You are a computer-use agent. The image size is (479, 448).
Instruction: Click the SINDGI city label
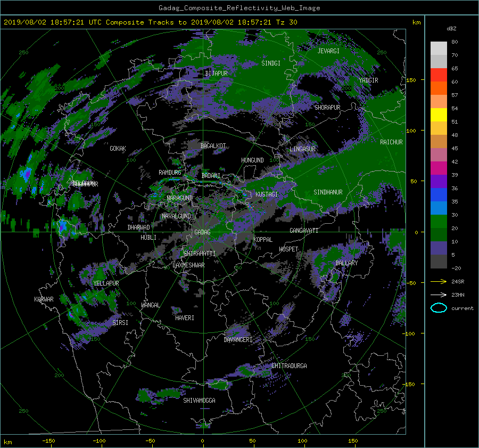271,63
